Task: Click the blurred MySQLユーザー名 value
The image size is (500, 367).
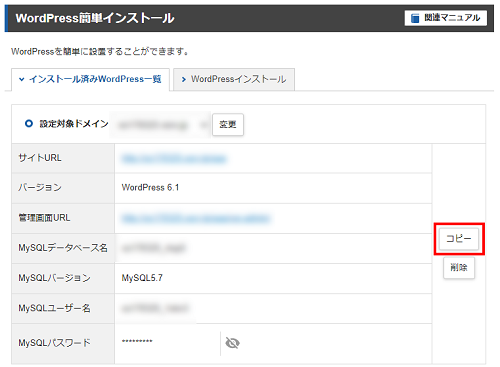Action: point(155,308)
